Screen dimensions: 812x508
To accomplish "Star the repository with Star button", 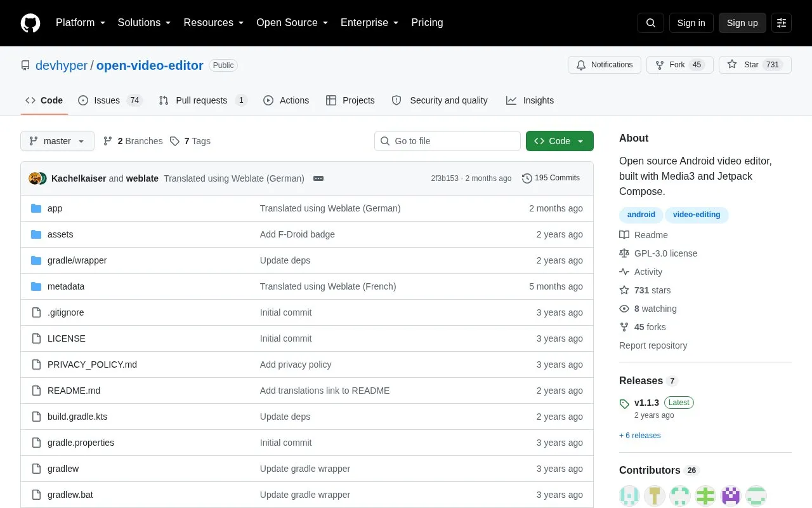I will tap(755, 65).
